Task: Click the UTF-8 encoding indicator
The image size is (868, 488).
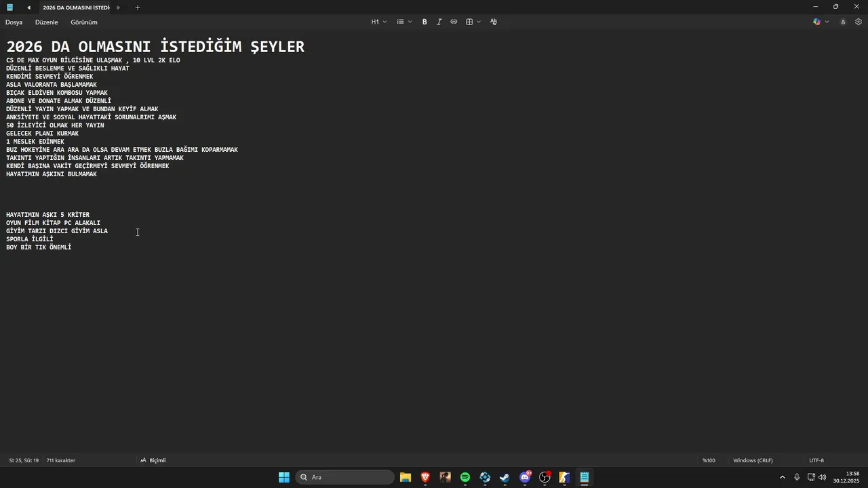Action: click(x=816, y=460)
